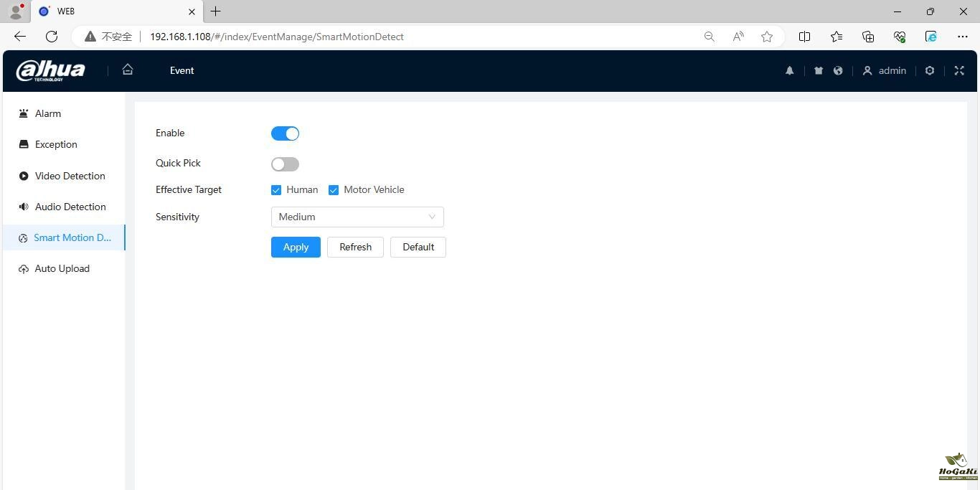Refresh the page using the browser reload icon
Viewport: 980px width, 490px height.
(52, 37)
